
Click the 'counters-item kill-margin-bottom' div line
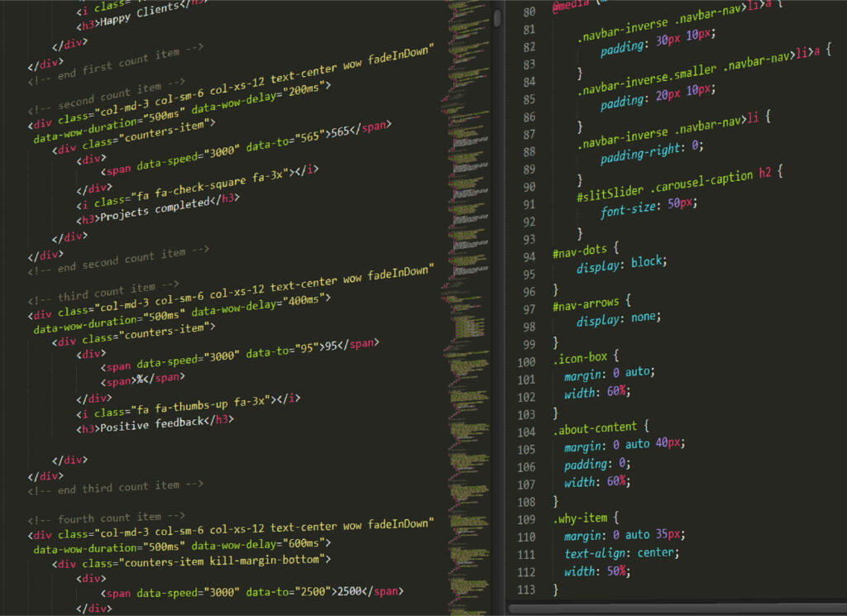pyautogui.click(x=191, y=561)
